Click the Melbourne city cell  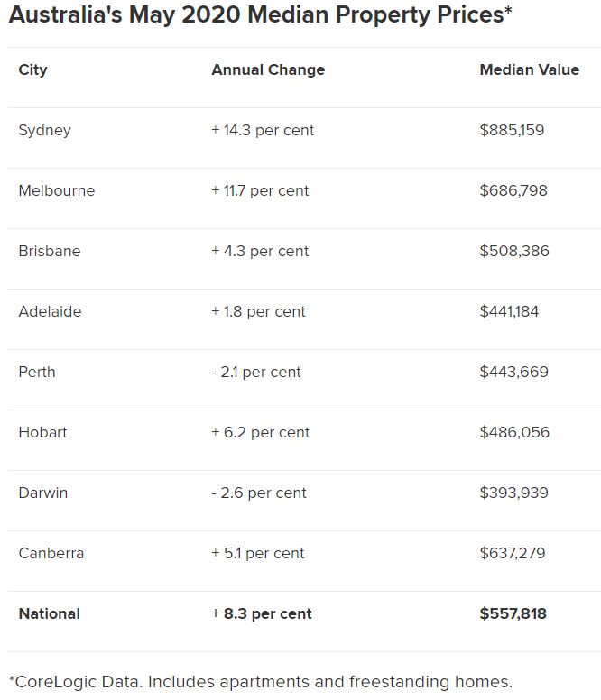(57, 190)
